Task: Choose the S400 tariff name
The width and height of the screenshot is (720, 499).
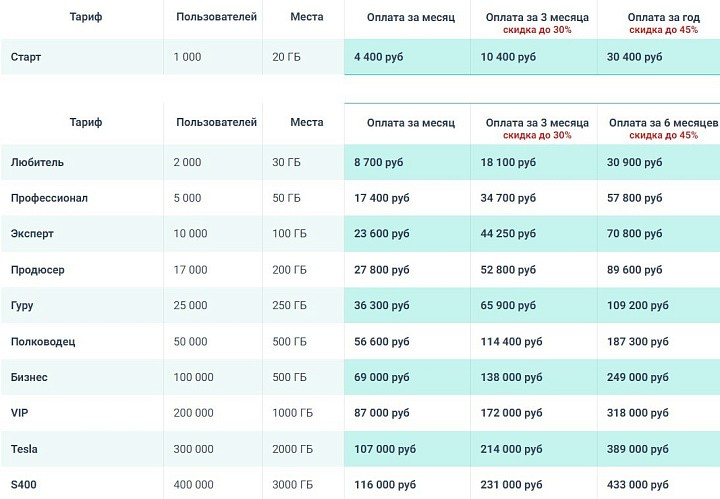Action: pos(23,484)
